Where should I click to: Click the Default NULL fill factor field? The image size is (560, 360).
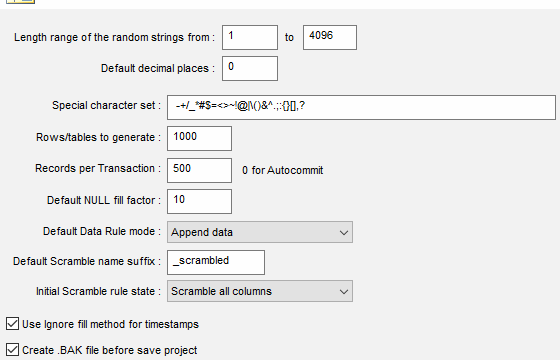click(x=199, y=202)
